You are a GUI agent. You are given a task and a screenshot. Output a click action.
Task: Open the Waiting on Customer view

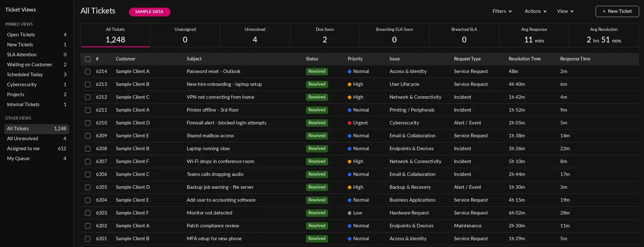click(36, 65)
